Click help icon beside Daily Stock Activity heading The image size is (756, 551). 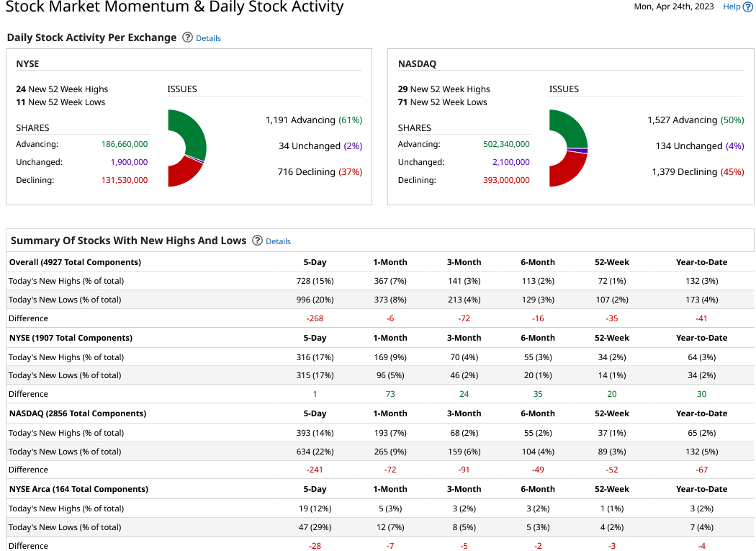tap(186, 37)
